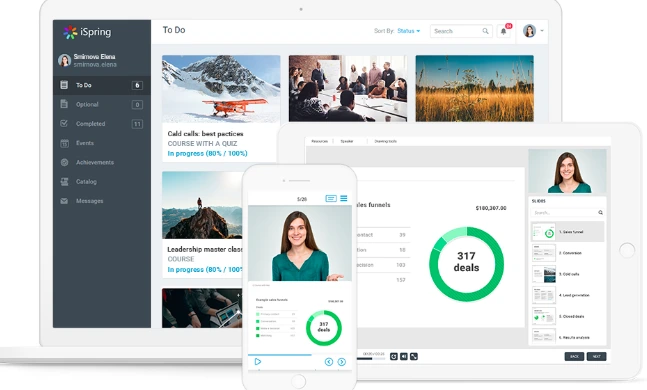This screenshot has height=390, width=647.
Task: Open the meeting room course thumbnail
Action: [x=348, y=89]
